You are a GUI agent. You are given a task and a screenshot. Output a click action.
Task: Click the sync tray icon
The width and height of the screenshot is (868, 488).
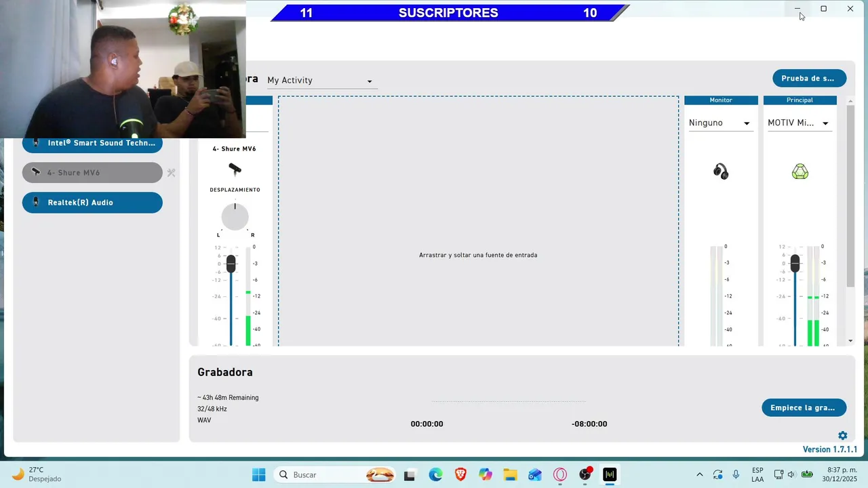point(718,474)
